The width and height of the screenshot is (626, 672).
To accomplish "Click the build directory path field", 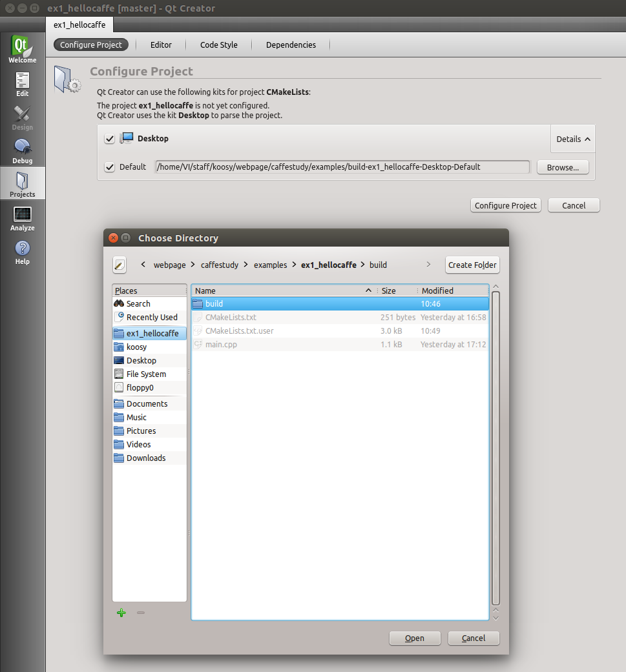I will [x=342, y=167].
